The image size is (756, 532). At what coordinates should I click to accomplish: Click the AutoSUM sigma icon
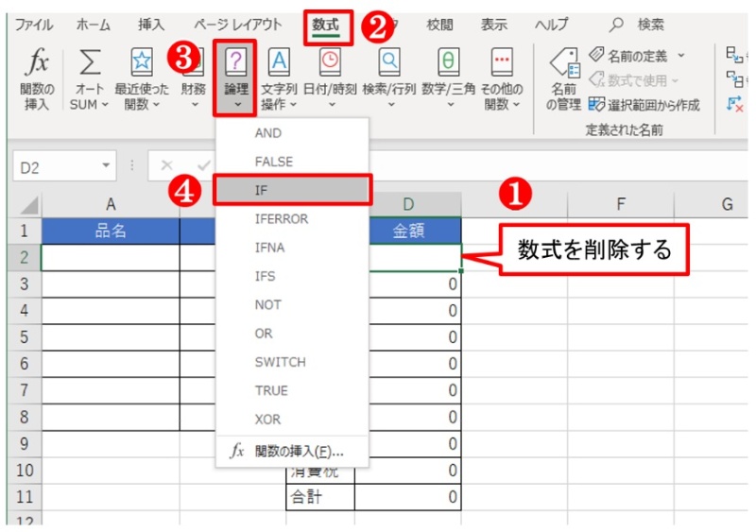pos(90,62)
